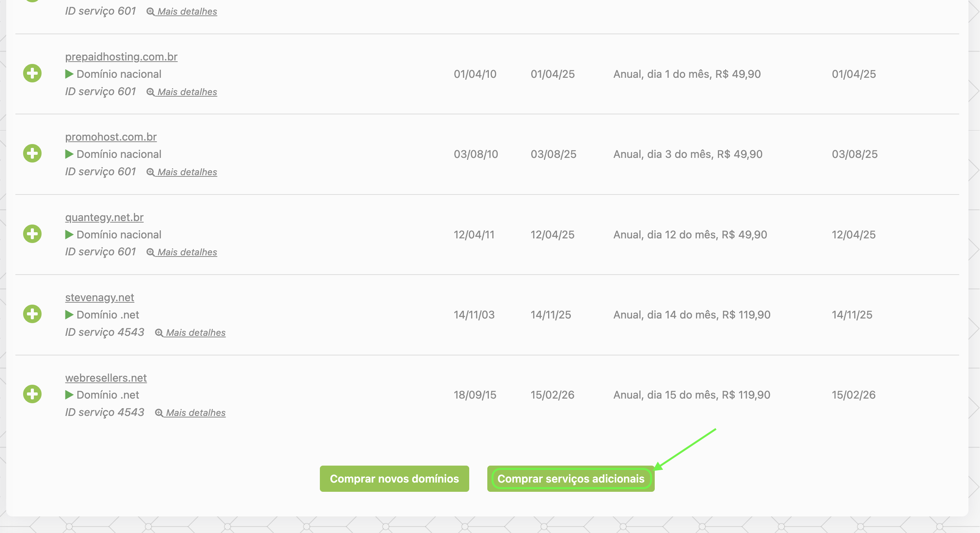Select text 'Anual, dia 14 do mês, R$ 119,90'
The image size is (980, 533).
692,315
